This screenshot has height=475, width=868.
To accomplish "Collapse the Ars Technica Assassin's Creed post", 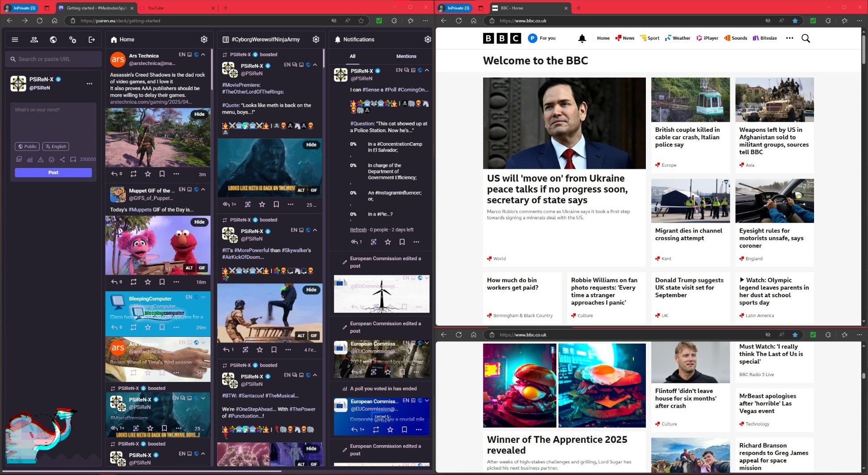I will tap(203, 54).
